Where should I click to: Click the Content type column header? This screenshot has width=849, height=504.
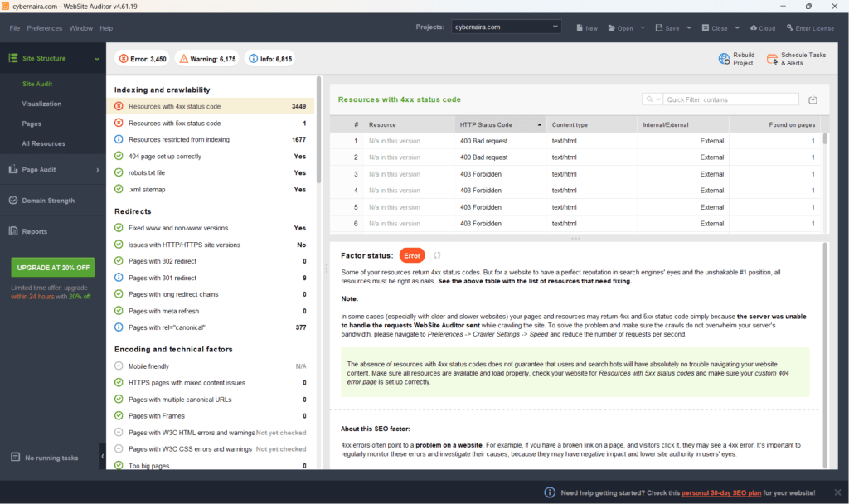pyautogui.click(x=592, y=124)
